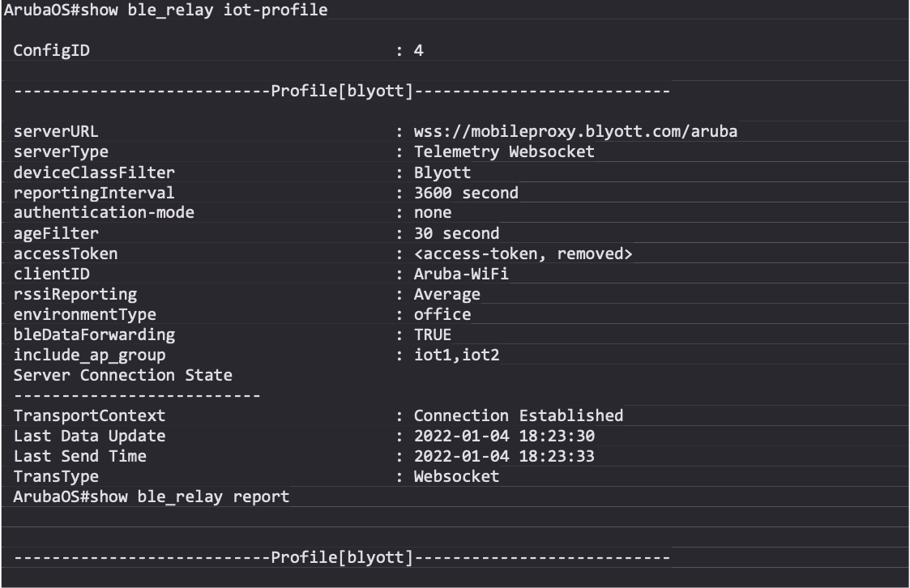Click the 'Telemetry Websocket' serverType value
The height and width of the screenshot is (588, 910).
[x=504, y=151]
